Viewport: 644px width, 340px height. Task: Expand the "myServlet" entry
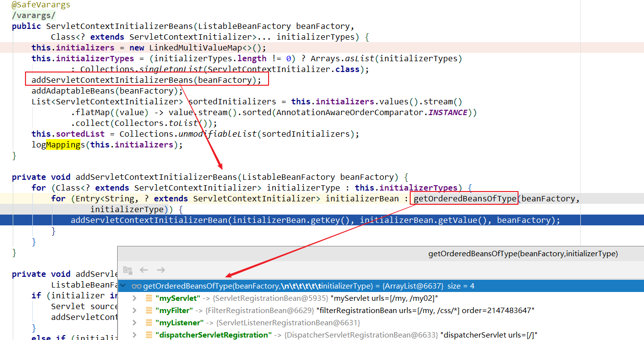pyautogui.click(x=135, y=298)
